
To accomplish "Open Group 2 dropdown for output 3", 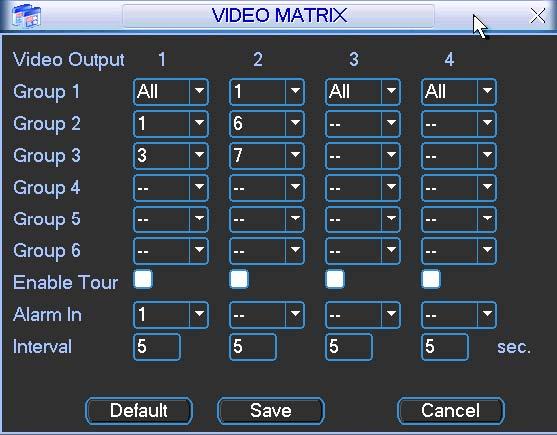I will (x=363, y=124).
